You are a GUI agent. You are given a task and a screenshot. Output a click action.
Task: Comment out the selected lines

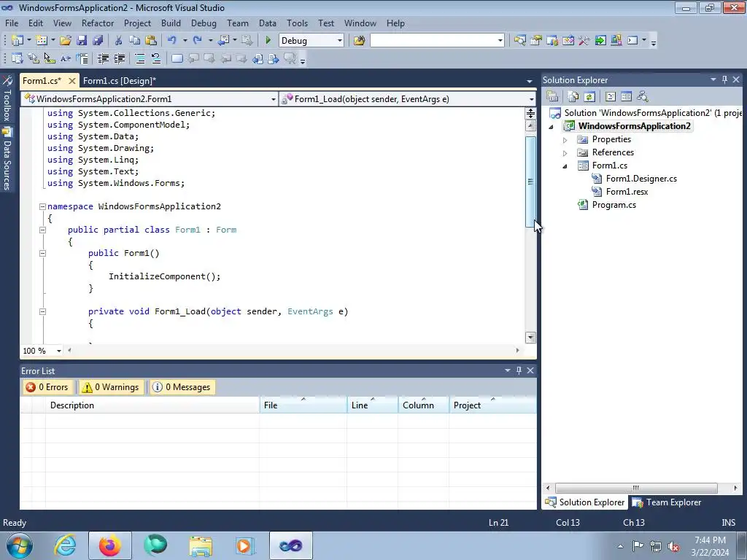140,58
